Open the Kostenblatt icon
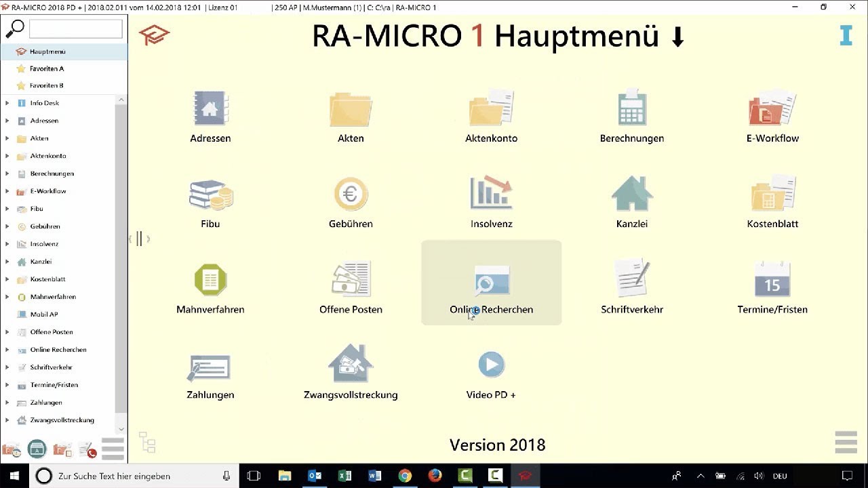 pos(772,194)
